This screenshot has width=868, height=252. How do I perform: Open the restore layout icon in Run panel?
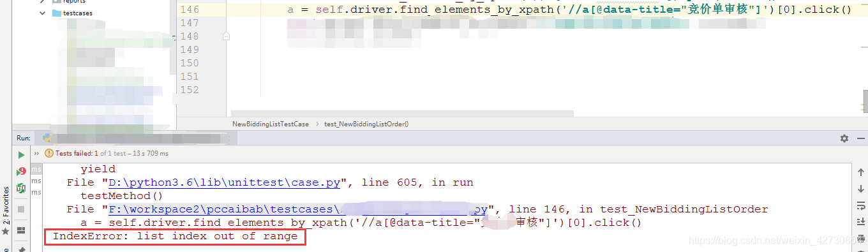point(21,230)
